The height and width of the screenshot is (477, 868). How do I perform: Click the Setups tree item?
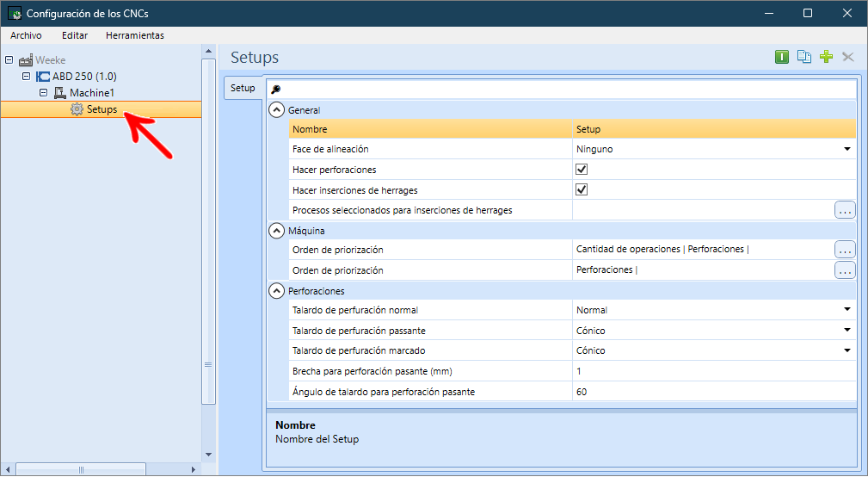click(x=102, y=109)
